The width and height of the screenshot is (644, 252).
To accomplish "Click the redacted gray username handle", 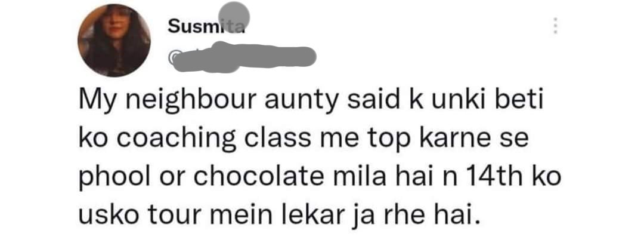I will tap(245, 57).
